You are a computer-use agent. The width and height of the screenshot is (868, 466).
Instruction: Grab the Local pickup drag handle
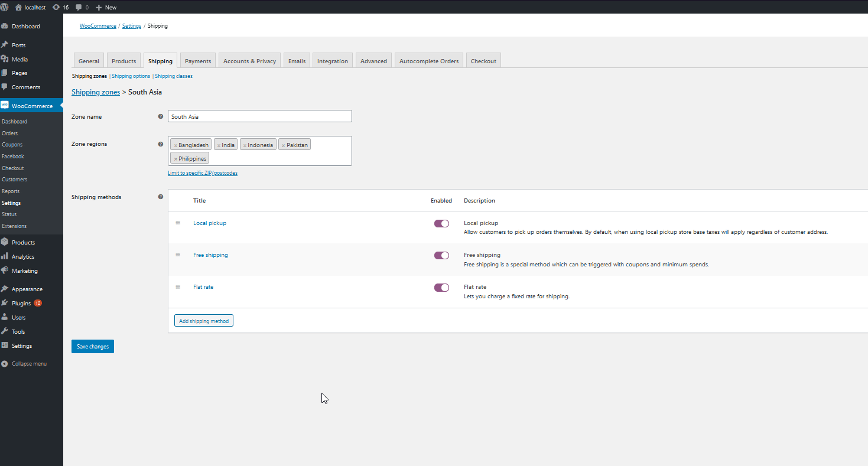point(178,223)
